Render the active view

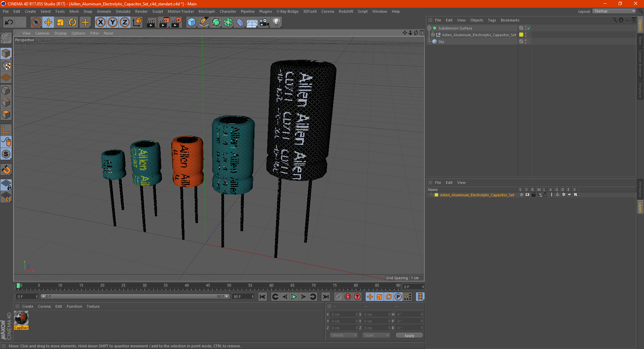point(152,22)
